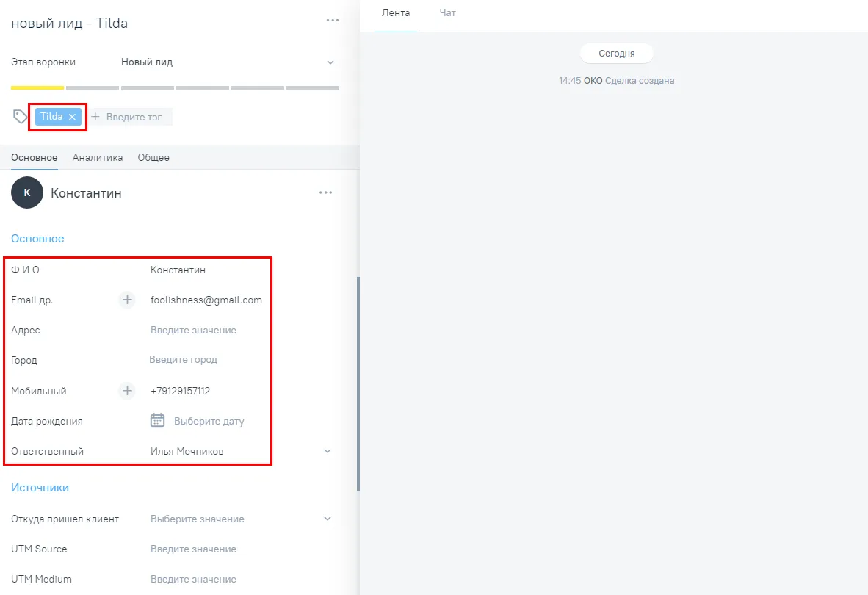Open the Откуда пришел клиент dropdown
Image resolution: width=868 pixels, height=595 pixels.
click(241, 519)
